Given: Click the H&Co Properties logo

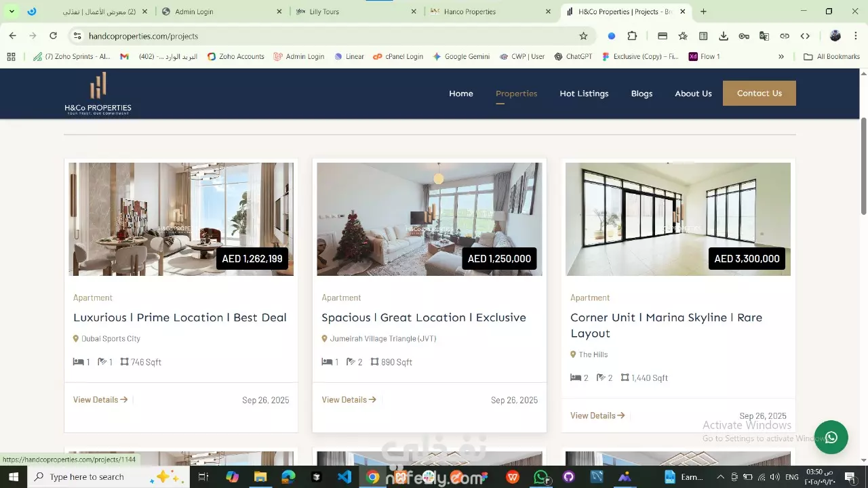Looking at the screenshot, I should coord(98,94).
